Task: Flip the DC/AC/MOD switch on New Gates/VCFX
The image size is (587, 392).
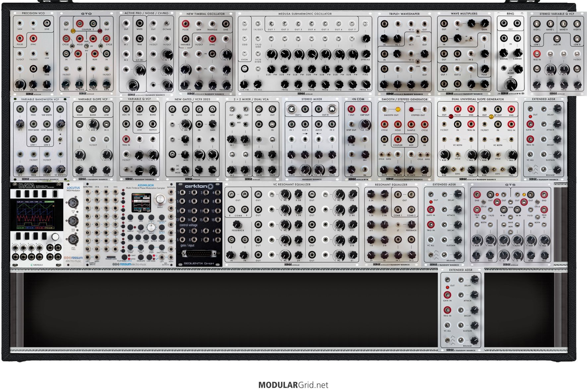Action: pos(172,169)
